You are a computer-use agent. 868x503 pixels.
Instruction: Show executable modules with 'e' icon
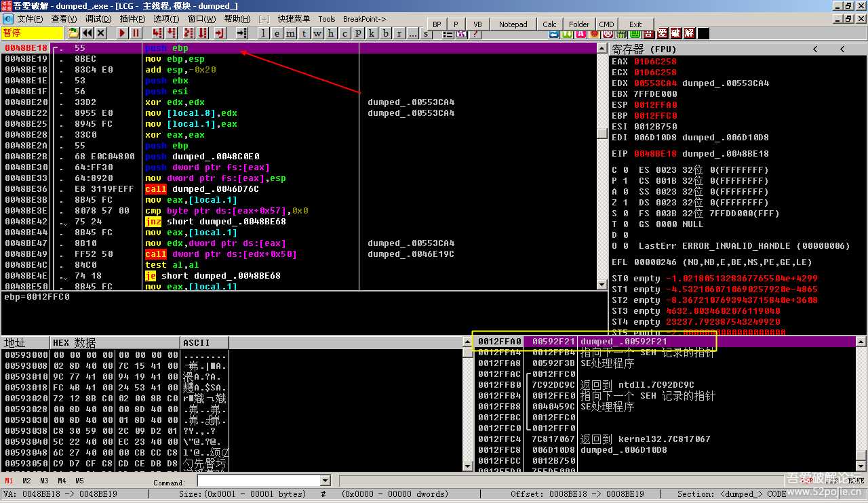point(277,33)
